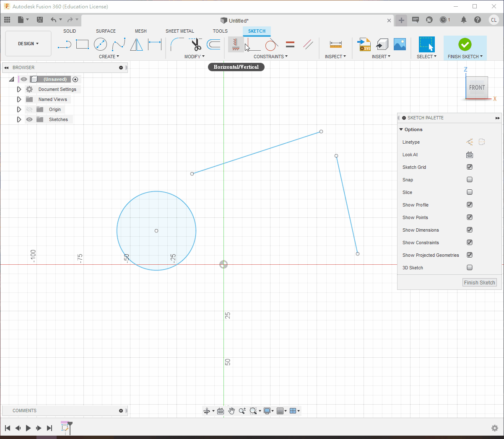Select the Mirror sketch tool
The width and height of the screenshot is (504, 439).
point(136,44)
